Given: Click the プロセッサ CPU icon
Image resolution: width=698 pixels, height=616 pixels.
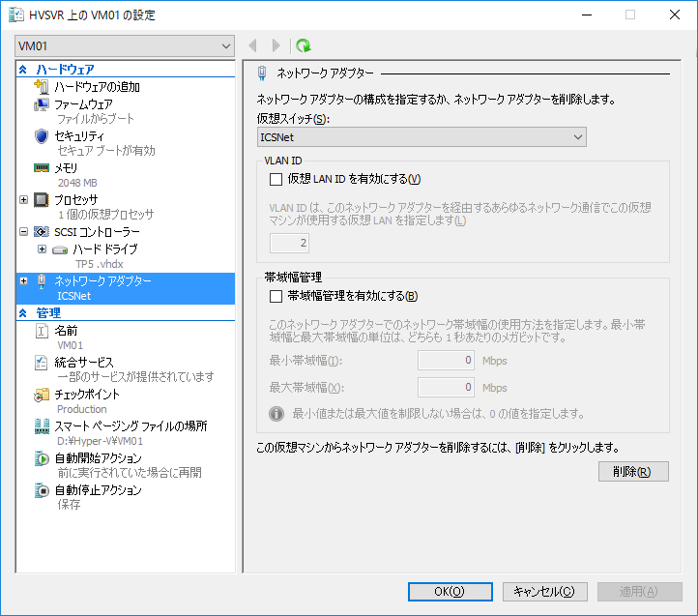Looking at the screenshot, I should [x=42, y=200].
